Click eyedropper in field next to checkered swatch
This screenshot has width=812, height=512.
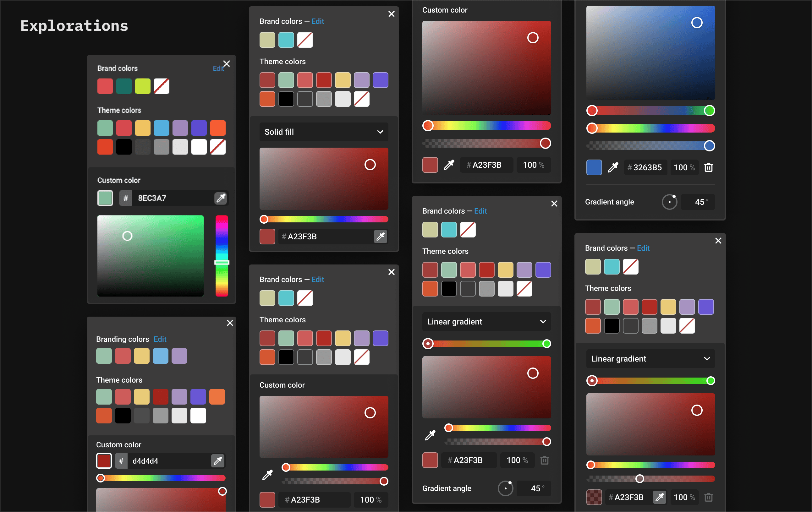659,497
